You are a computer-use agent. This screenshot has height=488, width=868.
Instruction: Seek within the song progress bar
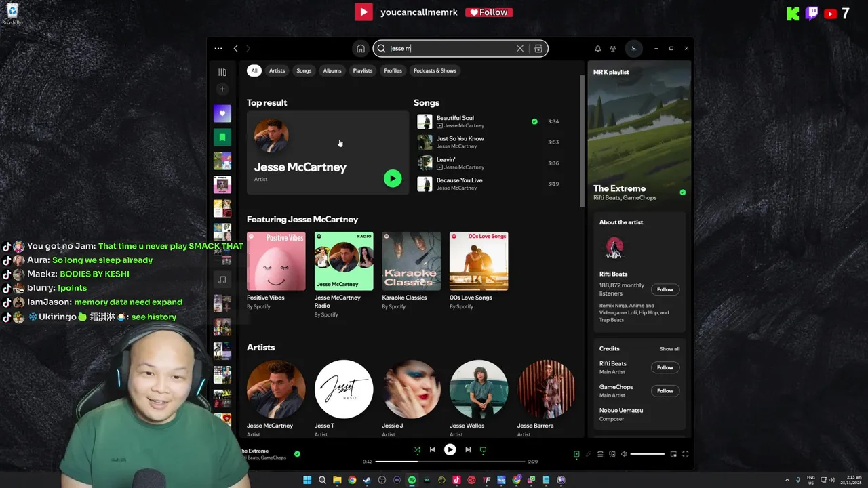tap(450, 462)
